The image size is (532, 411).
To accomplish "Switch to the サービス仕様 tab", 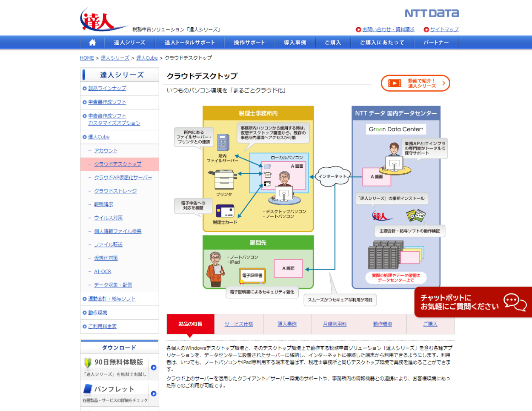I will click(239, 324).
